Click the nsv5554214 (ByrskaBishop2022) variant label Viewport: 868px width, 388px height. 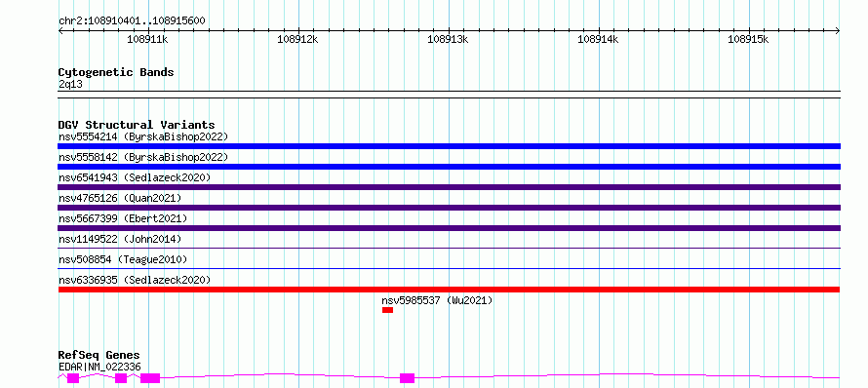pyautogui.click(x=142, y=136)
